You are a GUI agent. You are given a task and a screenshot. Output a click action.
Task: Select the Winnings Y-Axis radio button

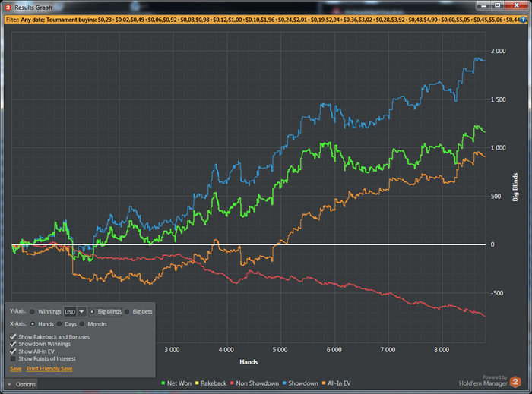(x=32, y=311)
